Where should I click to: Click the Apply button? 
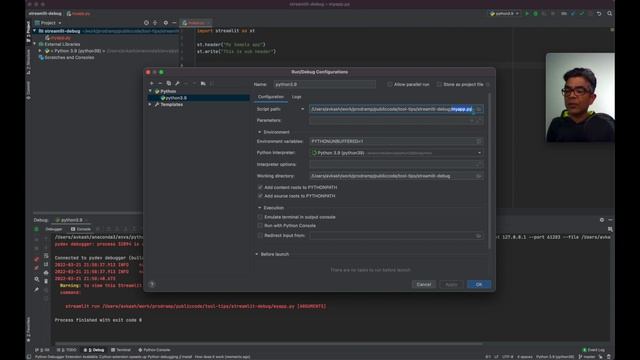(451, 284)
